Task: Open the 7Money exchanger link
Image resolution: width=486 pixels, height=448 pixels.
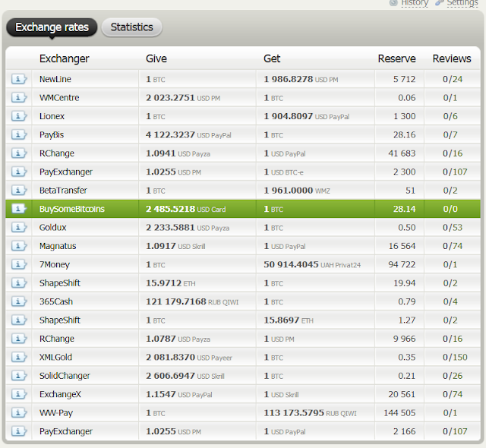Action: point(55,264)
